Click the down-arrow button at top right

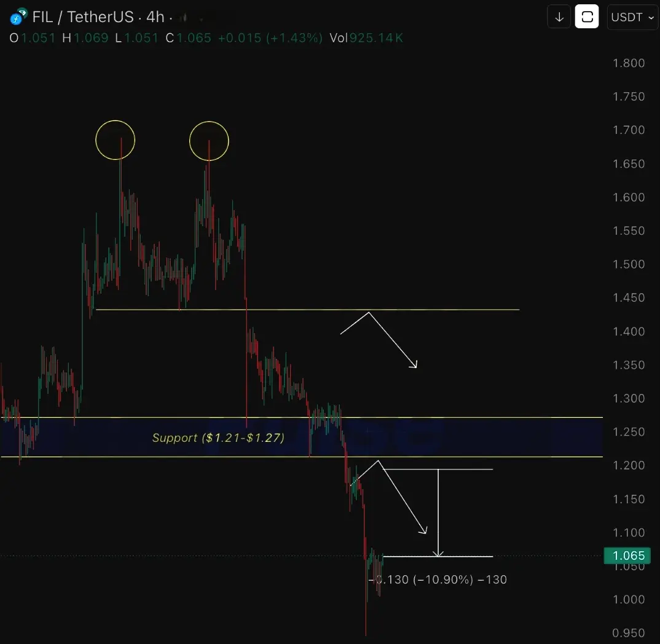point(559,17)
